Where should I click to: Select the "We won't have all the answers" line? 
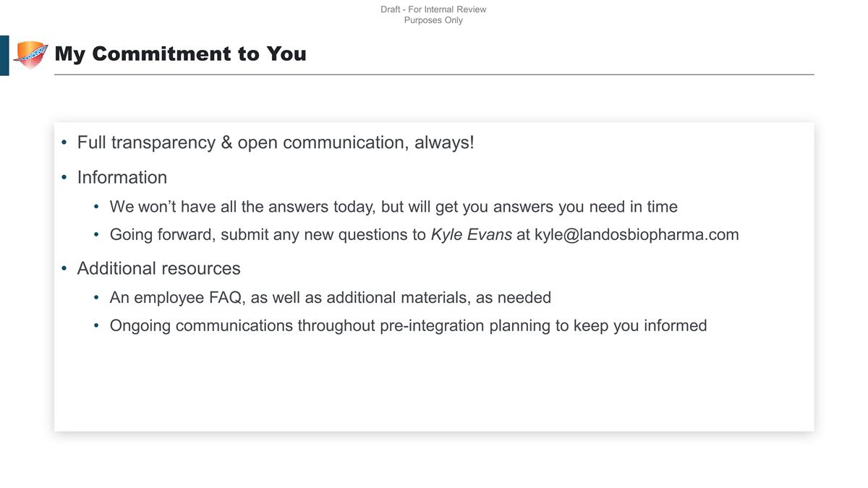[393, 207]
